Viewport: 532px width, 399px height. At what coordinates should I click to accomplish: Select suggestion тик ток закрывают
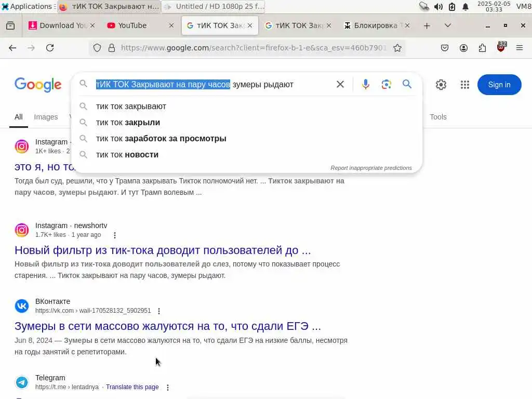(247, 106)
